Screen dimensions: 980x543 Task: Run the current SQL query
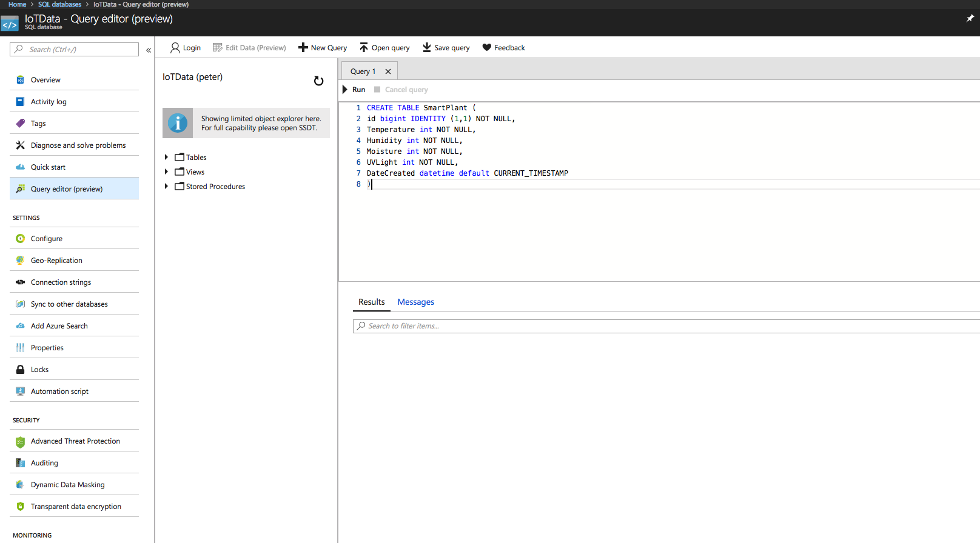pos(354,90)
